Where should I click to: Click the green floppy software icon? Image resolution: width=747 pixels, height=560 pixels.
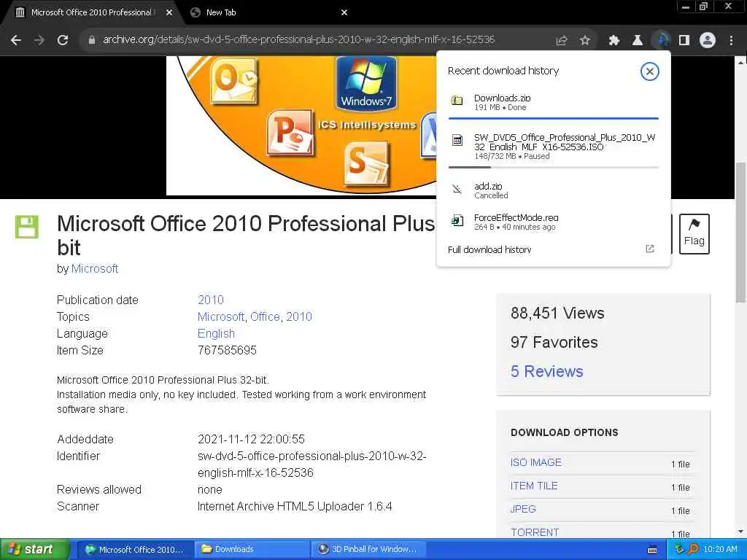27,227
